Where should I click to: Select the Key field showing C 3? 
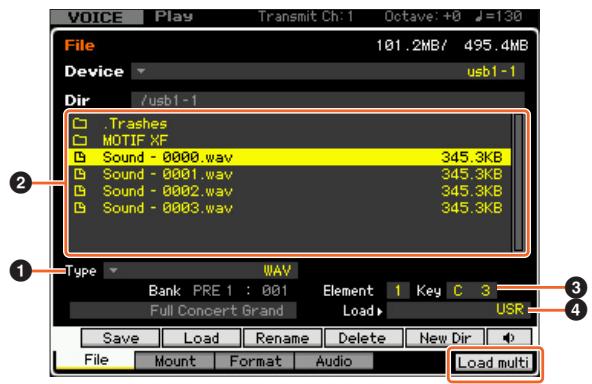[472, 290]
